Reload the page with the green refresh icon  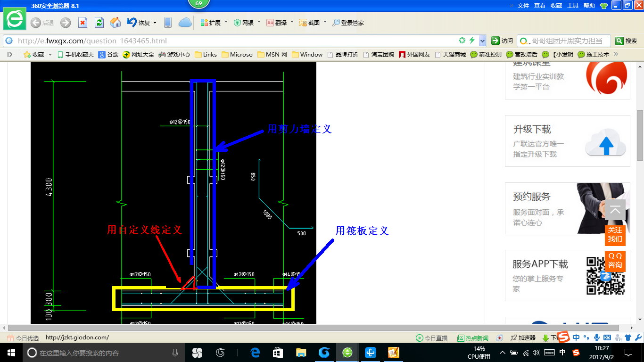(x=99, y=23)
